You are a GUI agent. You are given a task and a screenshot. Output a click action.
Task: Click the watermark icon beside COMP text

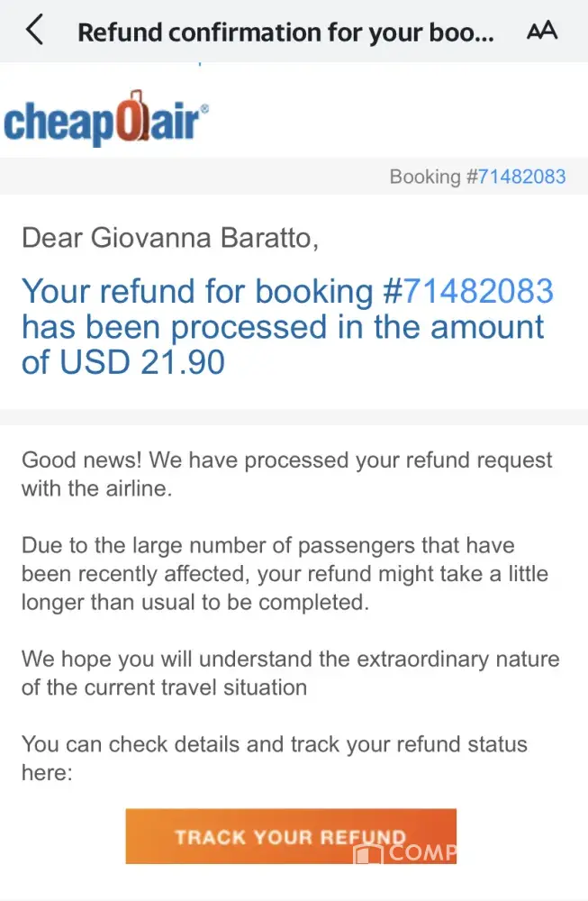[368, 852]
